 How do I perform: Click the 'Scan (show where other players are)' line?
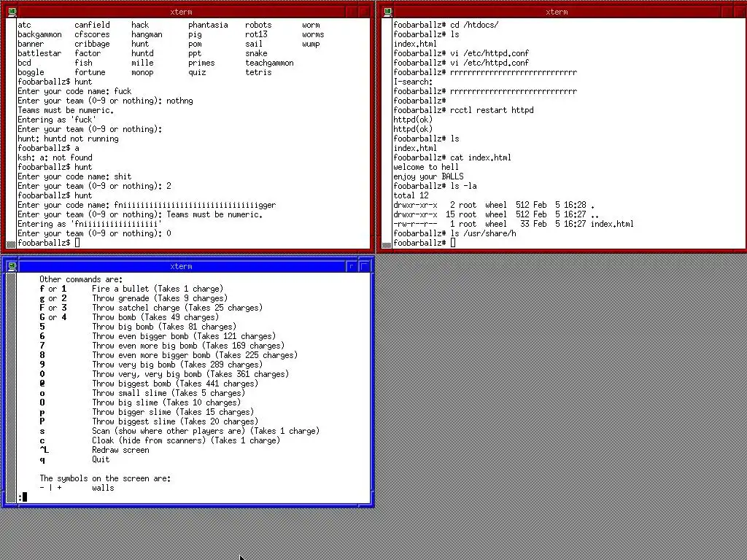point(206,431)
